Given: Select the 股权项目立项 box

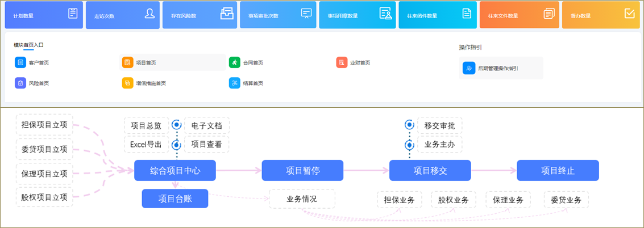Looking at the screenshot, I should point(44,197).
